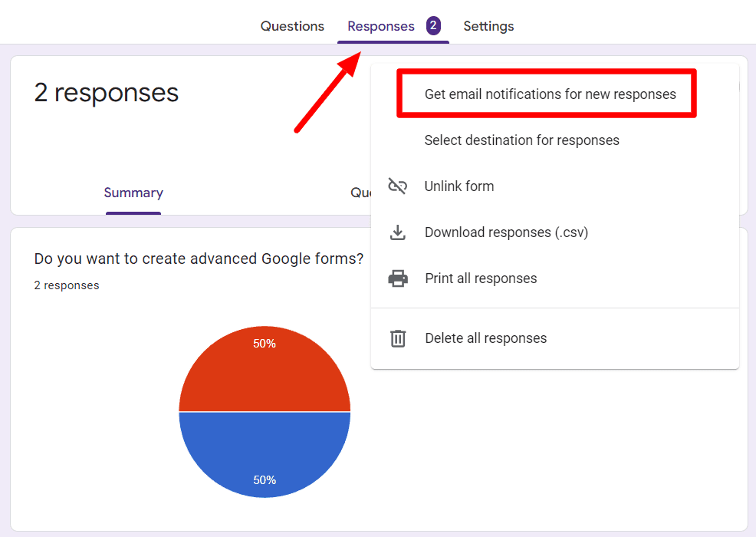Click the printer icon
The image size is (756, 537).
(398, 278)
